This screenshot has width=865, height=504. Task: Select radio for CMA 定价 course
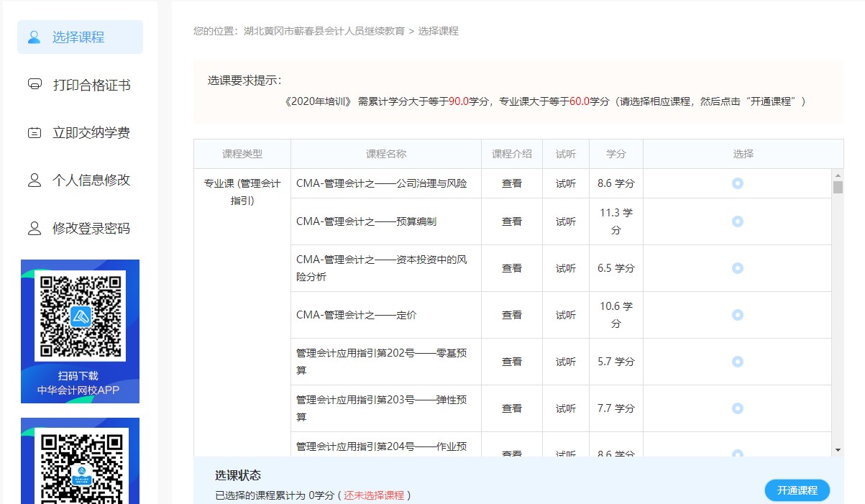[737, 315]
